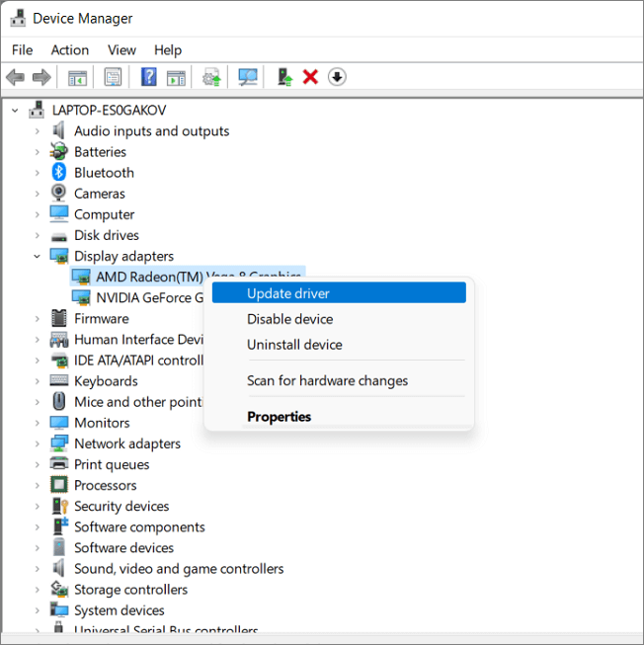644x645 pixels.
Task: Click the Cameras webcam icon
Action: 59,193
